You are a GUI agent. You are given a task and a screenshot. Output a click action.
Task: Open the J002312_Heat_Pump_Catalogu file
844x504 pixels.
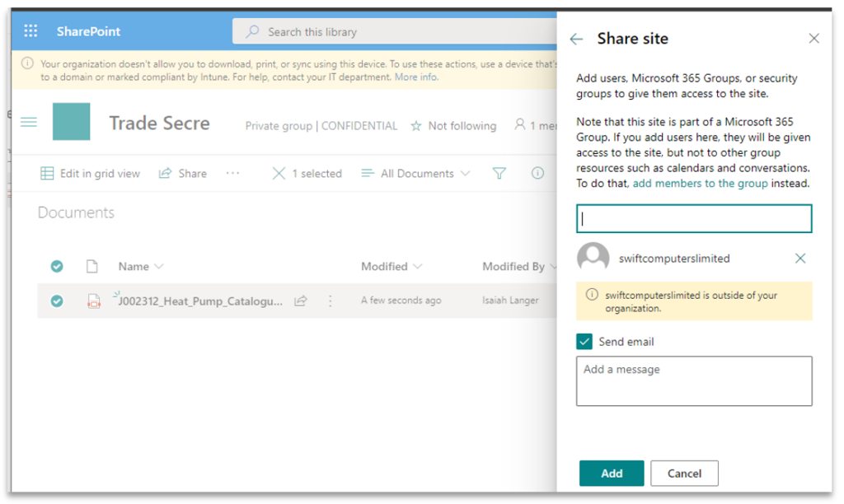(200, 301)
